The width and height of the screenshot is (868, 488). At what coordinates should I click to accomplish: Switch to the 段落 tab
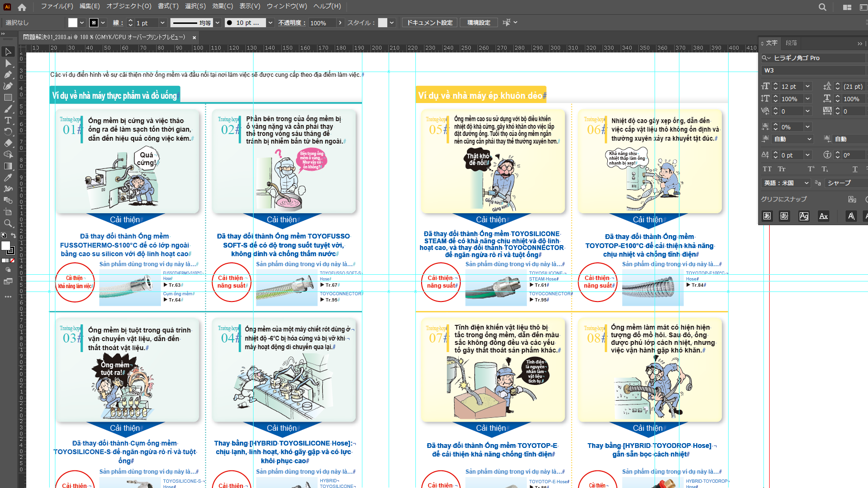(x=791, y=43)
